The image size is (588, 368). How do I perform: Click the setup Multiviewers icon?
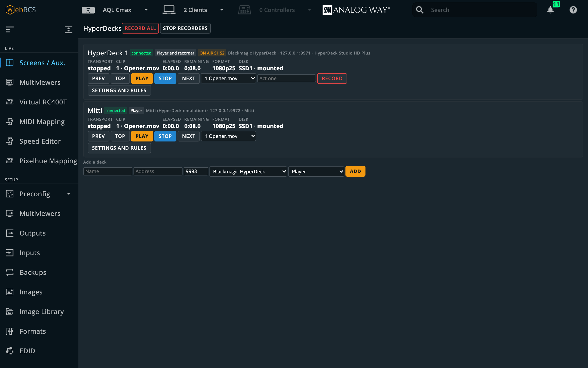10,213
